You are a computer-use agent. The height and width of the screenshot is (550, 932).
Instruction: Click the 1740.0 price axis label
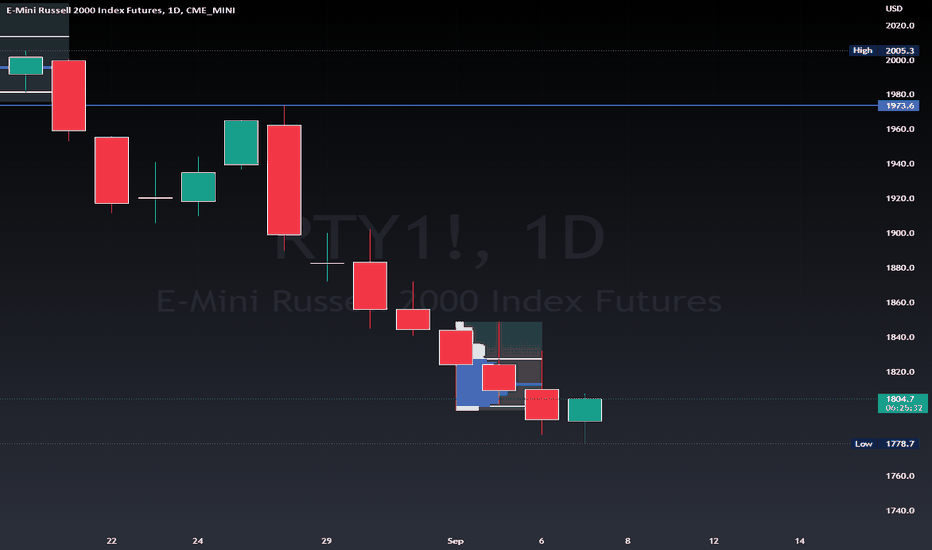coord(900,510)
